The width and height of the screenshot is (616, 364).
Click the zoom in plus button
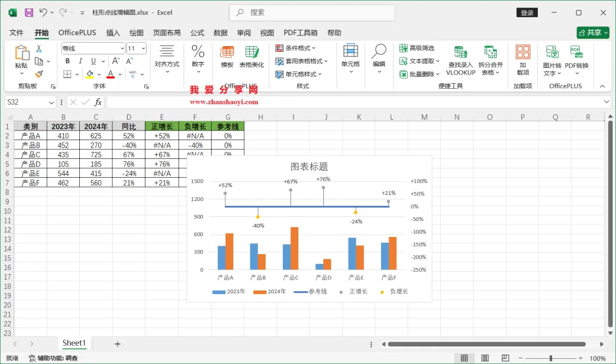580,358
